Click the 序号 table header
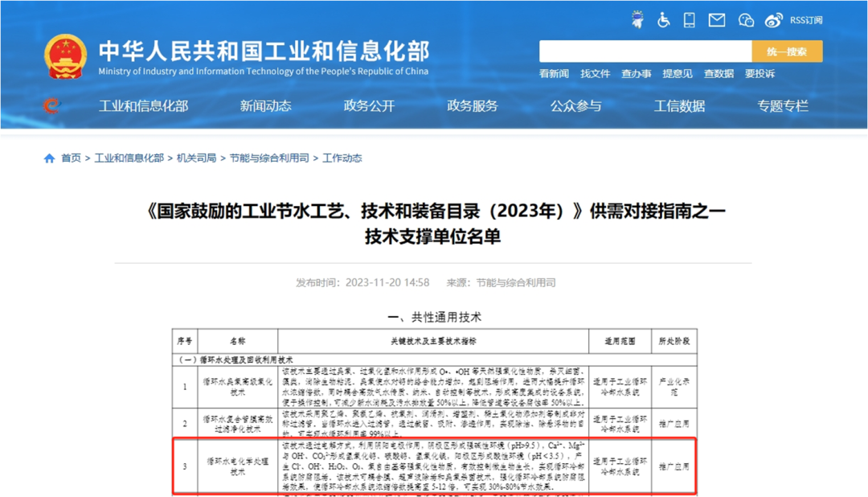 185,341
